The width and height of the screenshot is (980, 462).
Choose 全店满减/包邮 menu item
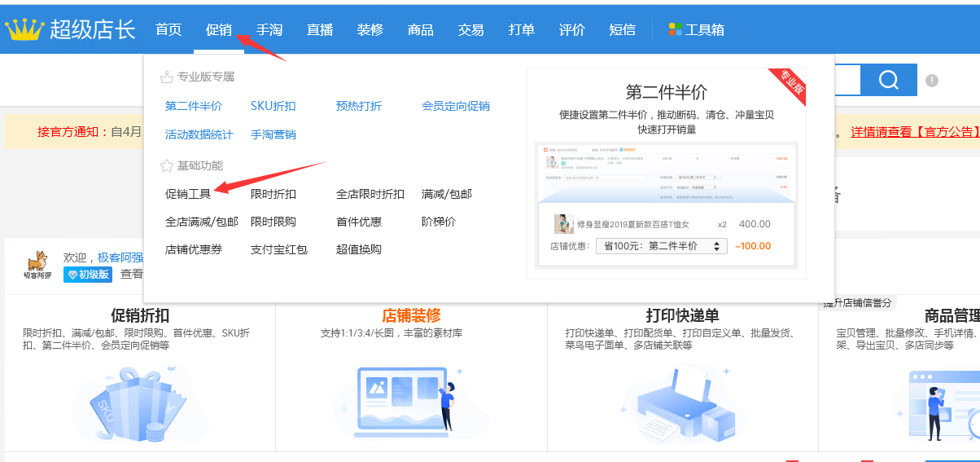(202, 222)
